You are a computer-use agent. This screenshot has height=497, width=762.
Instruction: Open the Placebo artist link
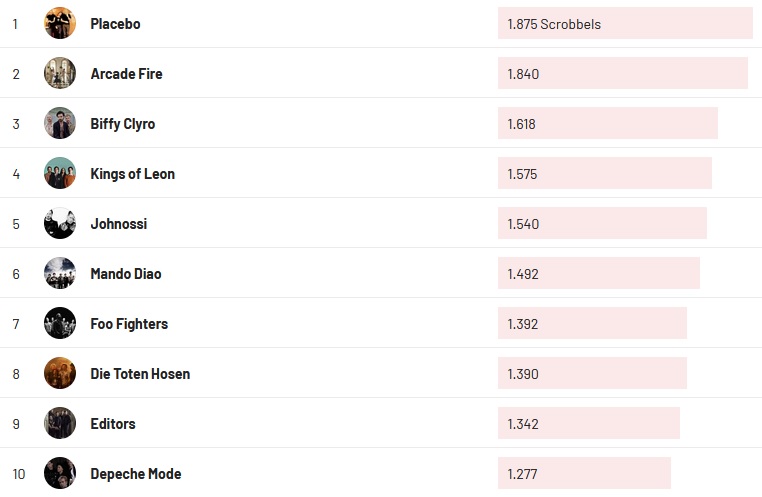[115, 24]
